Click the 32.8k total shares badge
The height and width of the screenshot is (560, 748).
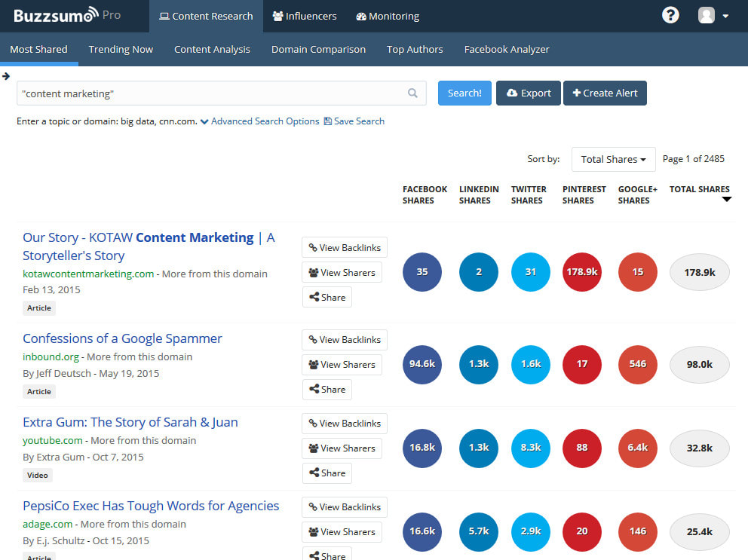(x=700, y=448)
